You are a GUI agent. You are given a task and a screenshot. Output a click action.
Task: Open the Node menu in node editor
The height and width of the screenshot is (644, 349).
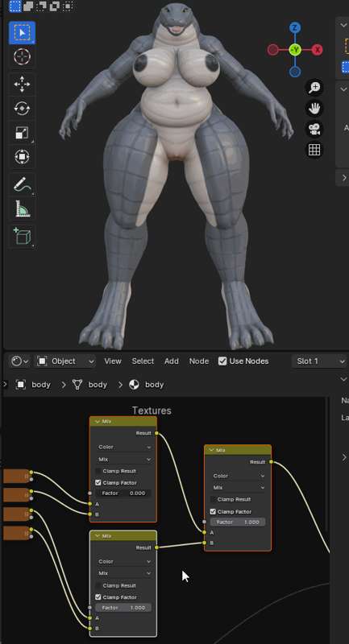(x=199, y=361)
